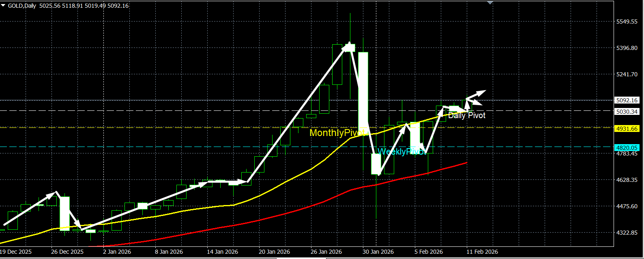Select the Daily Pivot label
Viewport: 644px width, 259px height.
(x=467, y=115)
